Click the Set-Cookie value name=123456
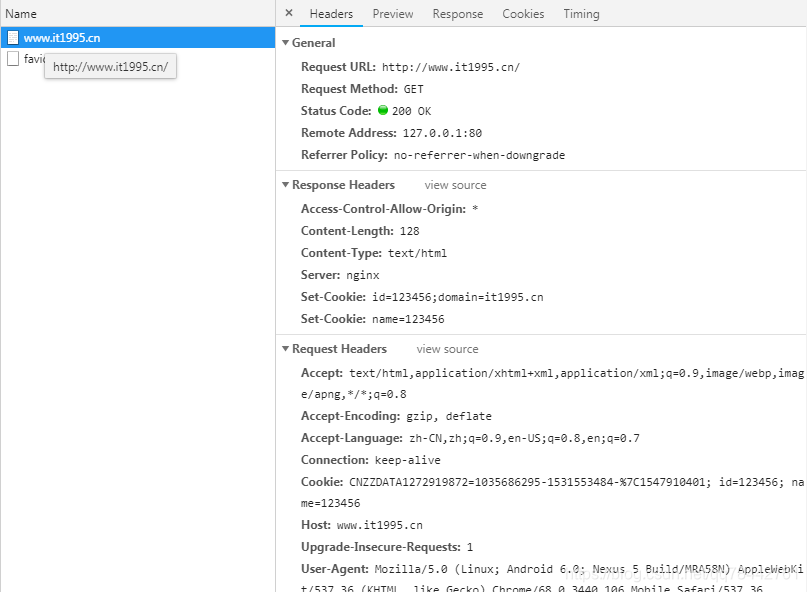 pyautogui.click(x=408, y=319)
